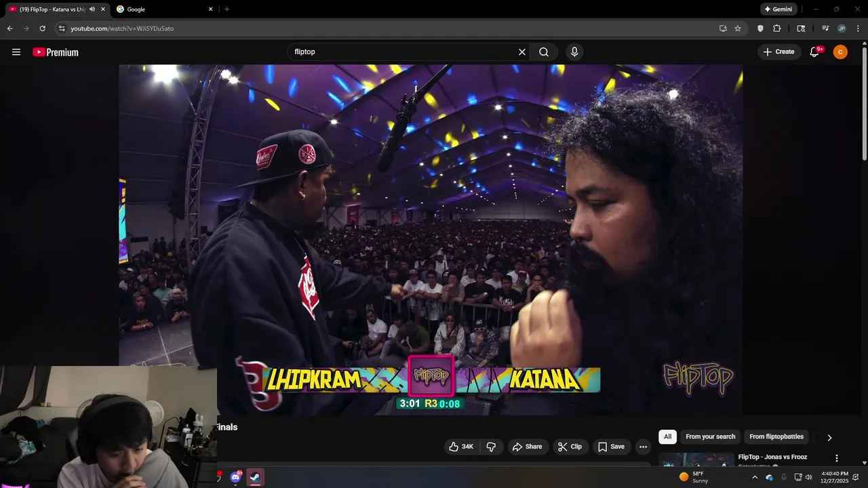Click inside the YouTube search box
The width and height of the screenshot is (868, 488).
[x=403, y=52]
